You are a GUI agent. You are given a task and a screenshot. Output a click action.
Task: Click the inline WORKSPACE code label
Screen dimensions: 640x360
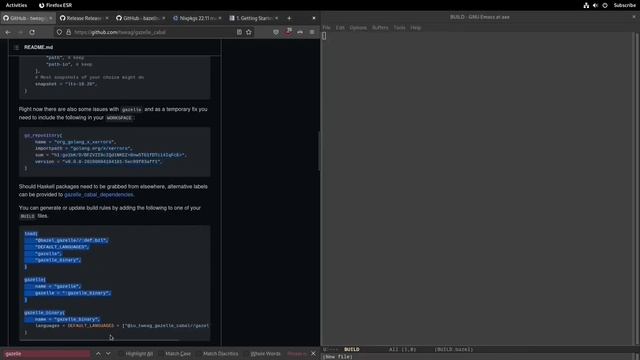pyautogui.click(x=119, y=118)
